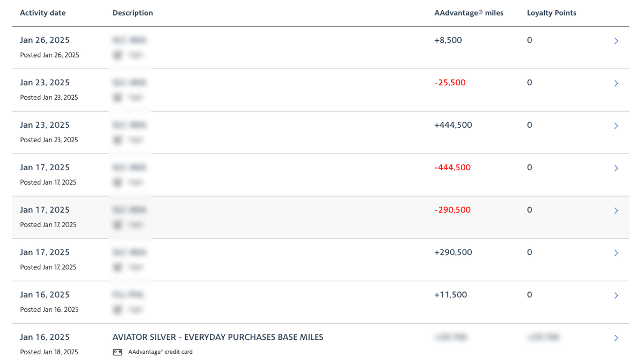The height and width of the screenshot is (364, 644).
Task: Select the Description column header
Action: click(133, 13)
